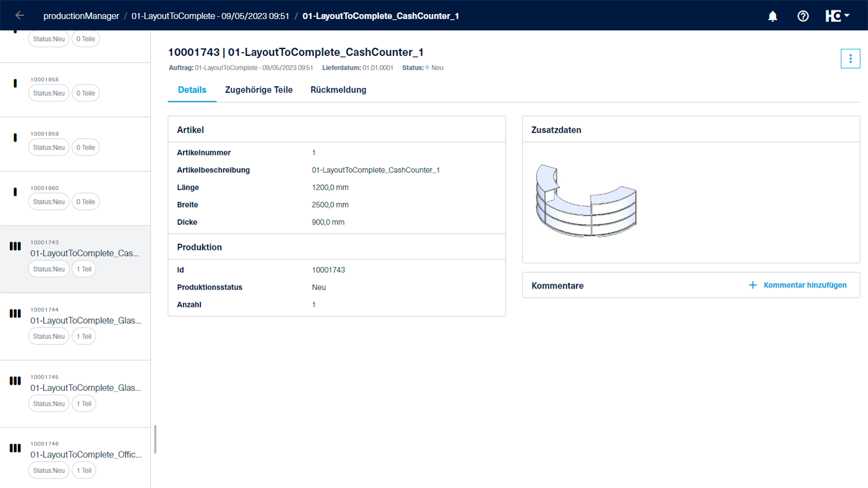This screenshot has height=488, width=868.
Task: Click the bars icon for item 10001745
Action: 15,381
